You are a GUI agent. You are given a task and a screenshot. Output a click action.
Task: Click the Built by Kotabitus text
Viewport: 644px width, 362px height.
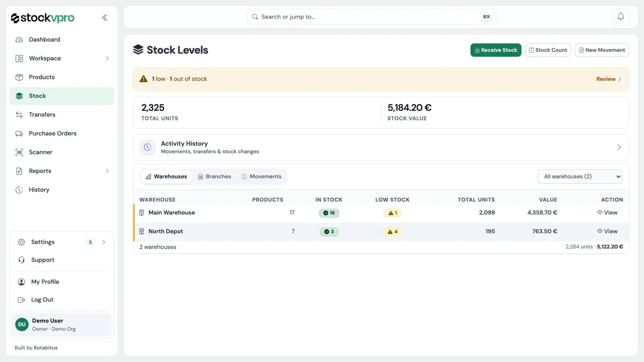pos(36,348)
